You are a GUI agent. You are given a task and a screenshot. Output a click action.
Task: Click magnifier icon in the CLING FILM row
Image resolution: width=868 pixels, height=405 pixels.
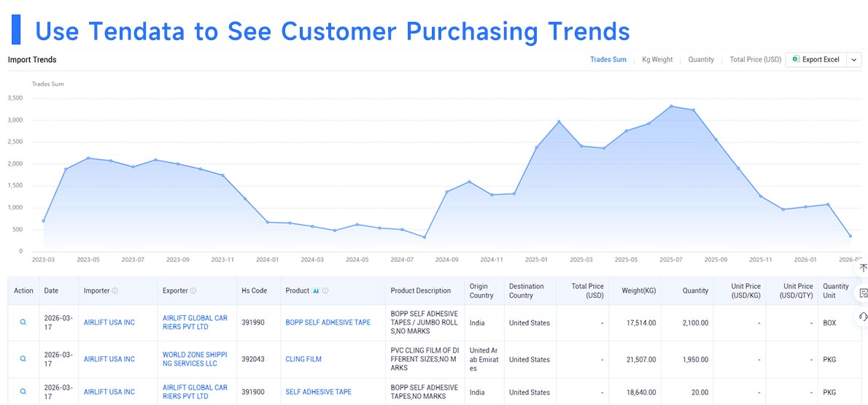coord(23,358)
